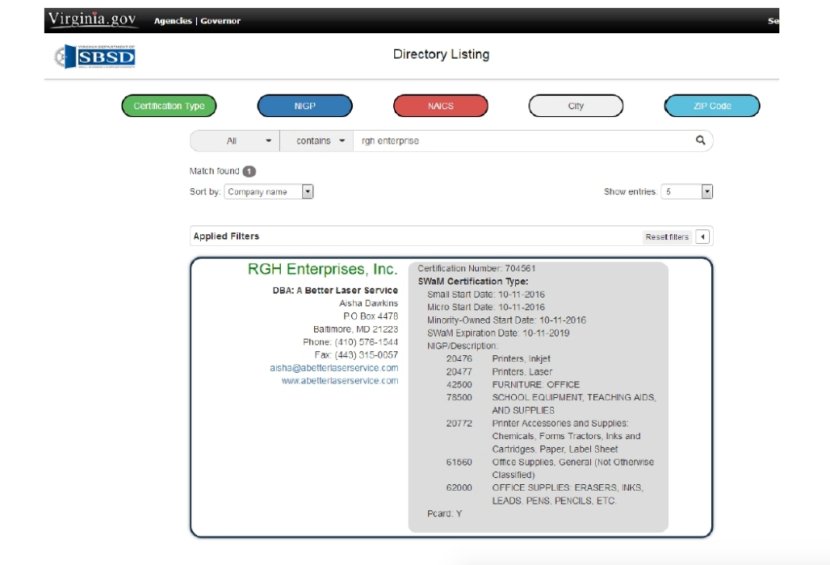Click Printers, Inkjet description

click(x=521, y=358)
